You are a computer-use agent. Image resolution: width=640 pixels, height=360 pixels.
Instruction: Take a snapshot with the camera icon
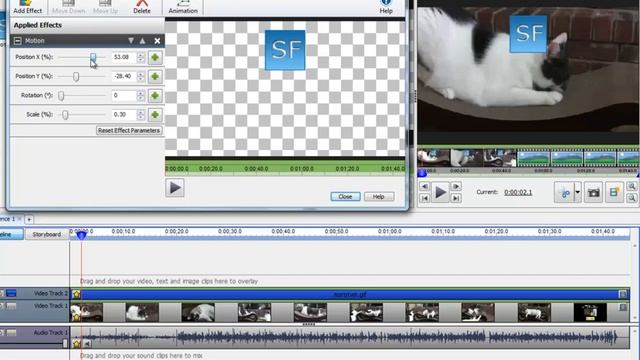(593, 192)
